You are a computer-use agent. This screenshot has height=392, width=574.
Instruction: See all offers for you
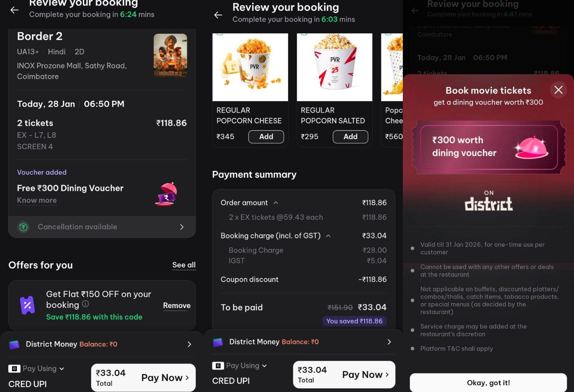point(184,265)
